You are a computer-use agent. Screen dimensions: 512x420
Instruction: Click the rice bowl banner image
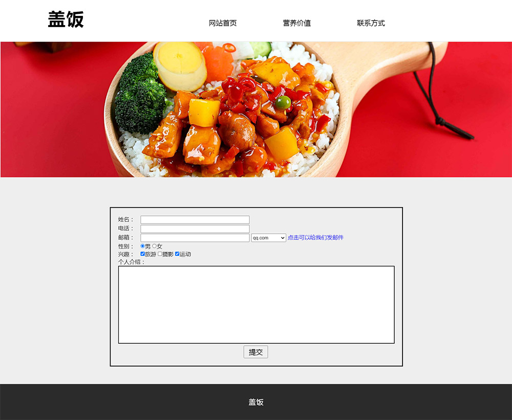(x=256, y=109)
